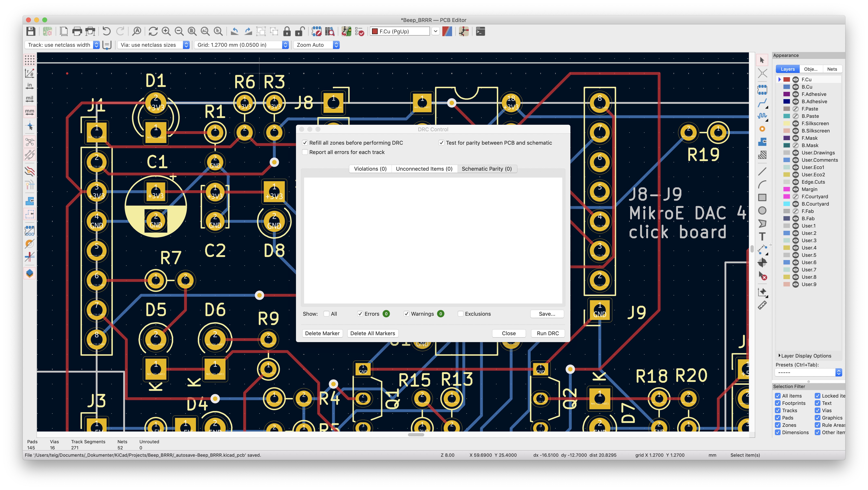Viewport: 868px width, 490px height.
Task: Uncheck Test for parity between PCB and schematic
Action: pyautogui.click(x=441, y=143)
